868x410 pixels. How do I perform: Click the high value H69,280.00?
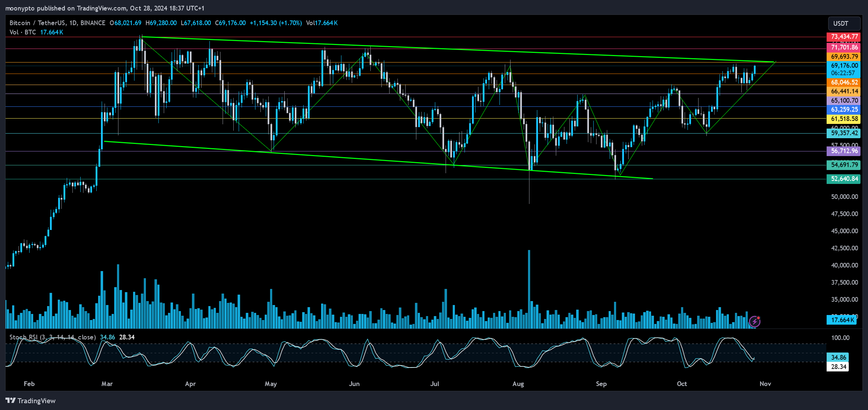tap(161, 23)
